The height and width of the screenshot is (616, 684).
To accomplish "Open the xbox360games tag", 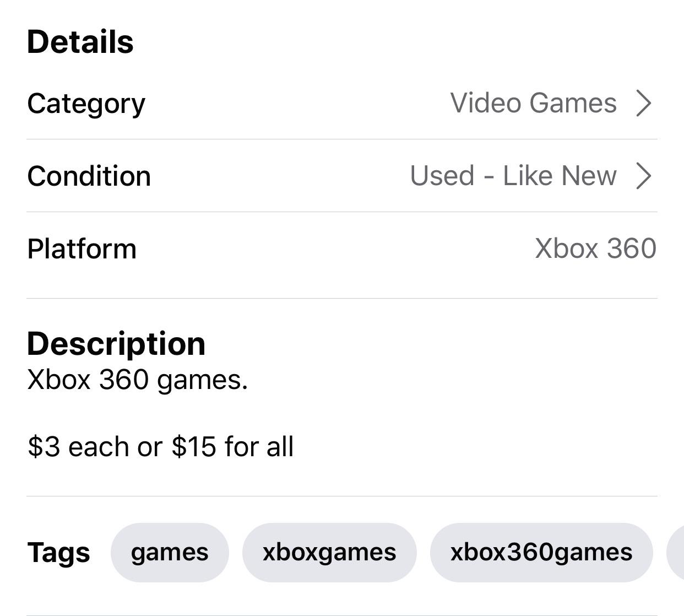I will point(541,552).
